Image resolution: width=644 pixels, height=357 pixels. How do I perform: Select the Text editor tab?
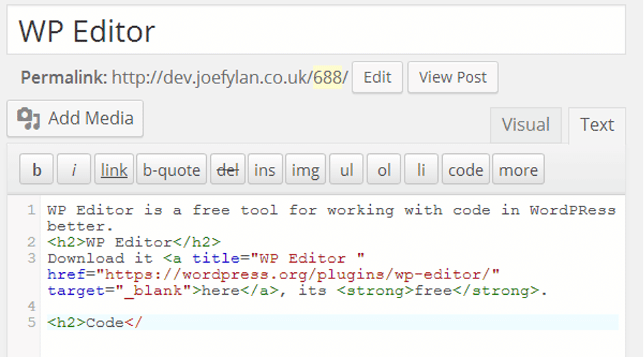(597, 125)
